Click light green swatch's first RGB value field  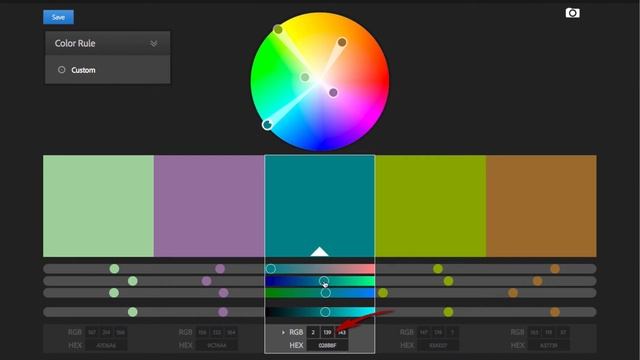(x=92, y=332)
